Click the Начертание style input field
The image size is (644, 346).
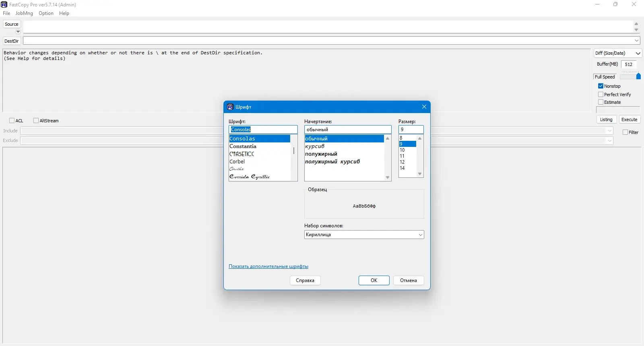click(x=348, y=130)
